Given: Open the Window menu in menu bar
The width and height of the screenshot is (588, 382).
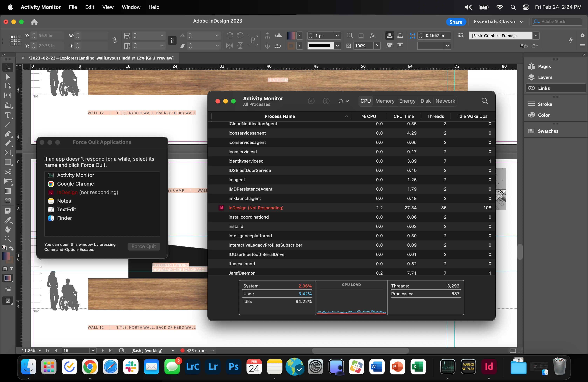Looking at the screenshot, I should point(131,7).
